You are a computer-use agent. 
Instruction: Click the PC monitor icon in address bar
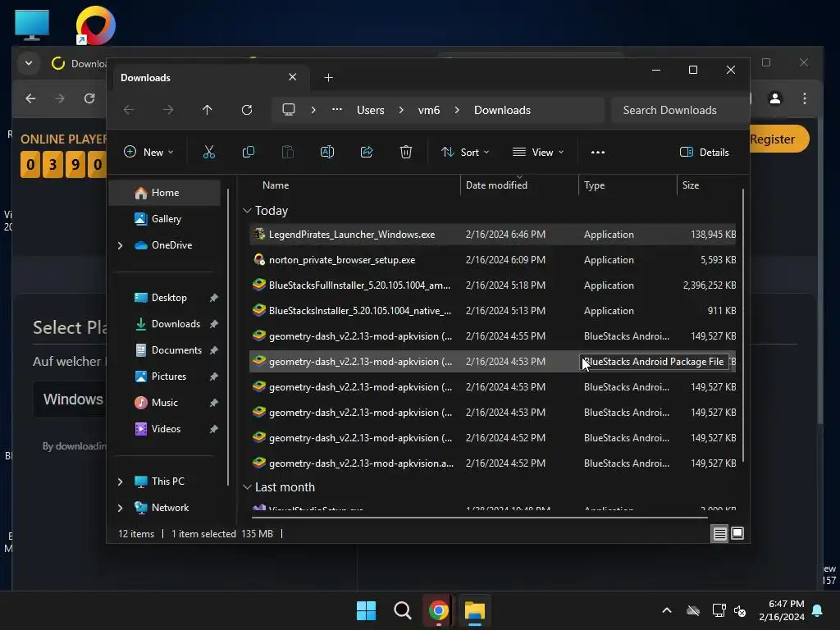(x=289, y=110)
